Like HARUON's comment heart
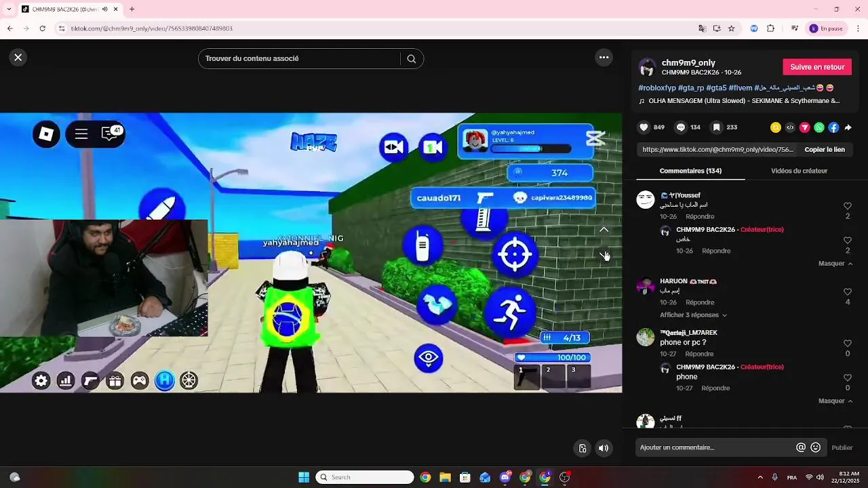The height and width of the screenshot is (488, 868). (848, 292)
